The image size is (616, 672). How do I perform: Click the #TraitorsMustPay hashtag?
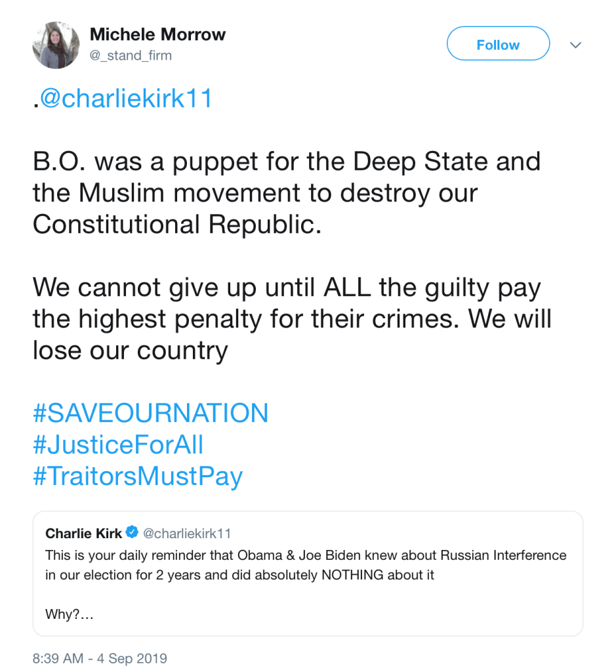tap(137, 476)
